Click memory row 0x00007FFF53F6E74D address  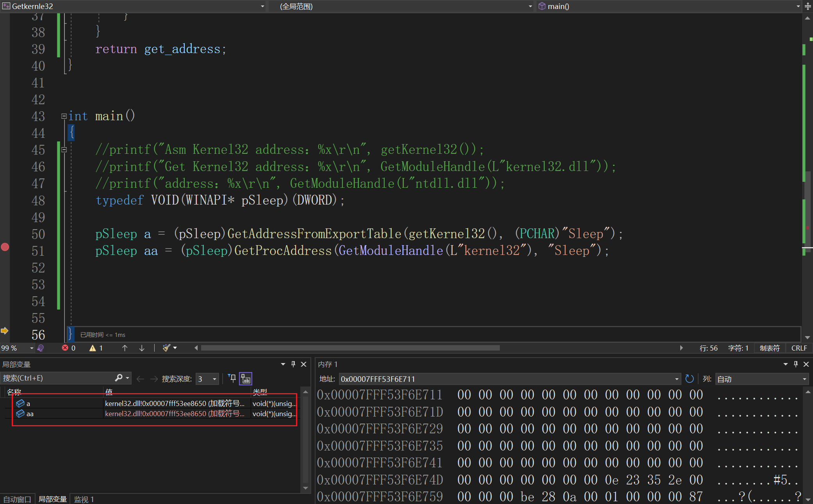(x=380, y=480)
